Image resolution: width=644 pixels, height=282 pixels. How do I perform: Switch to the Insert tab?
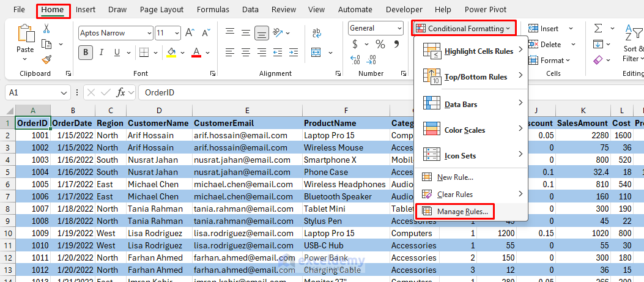[x=86, y=9]
